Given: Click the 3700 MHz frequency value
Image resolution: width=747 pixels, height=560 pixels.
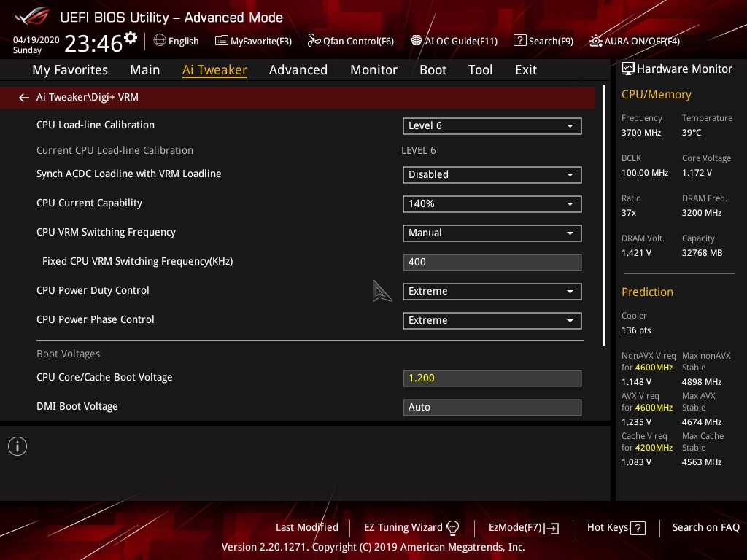Looking at the screenshot, I should tap(640, 133).
